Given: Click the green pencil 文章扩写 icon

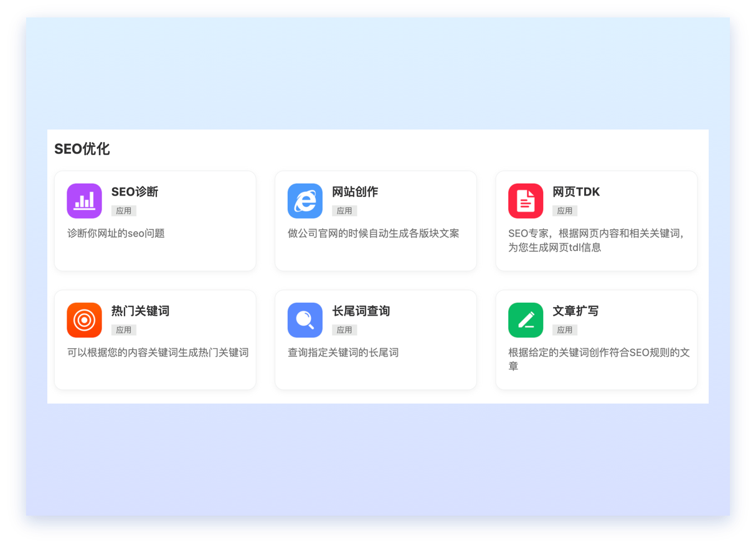Looking at the screenshot, I should pos(526,320).
